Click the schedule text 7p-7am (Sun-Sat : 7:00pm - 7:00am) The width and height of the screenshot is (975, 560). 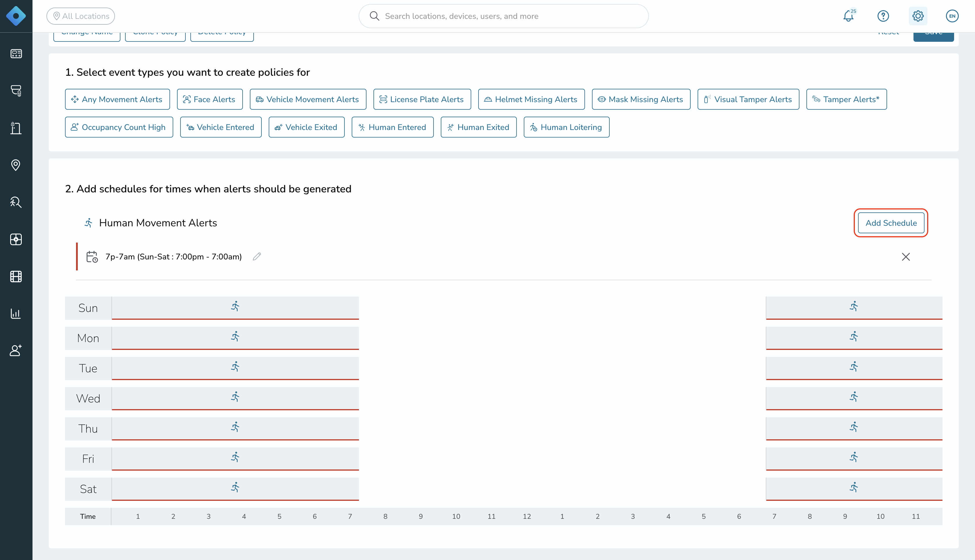(174, 256)
